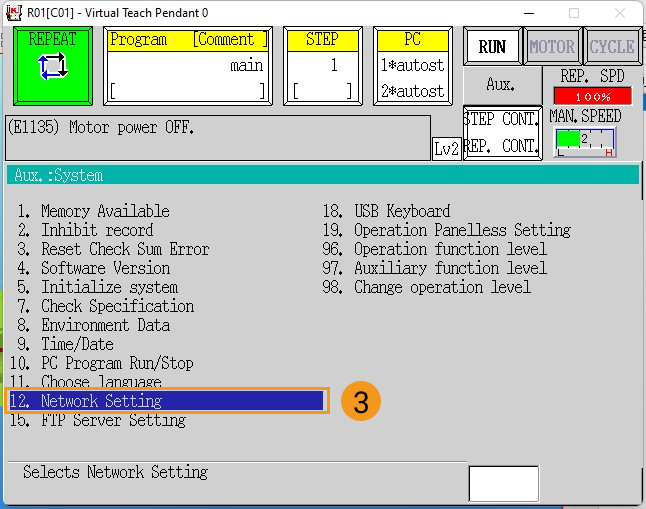Image resolution: width=646 pixels, height=509 pixels.
Task: Select 98. Change operation level
Action: click(441, 287)
